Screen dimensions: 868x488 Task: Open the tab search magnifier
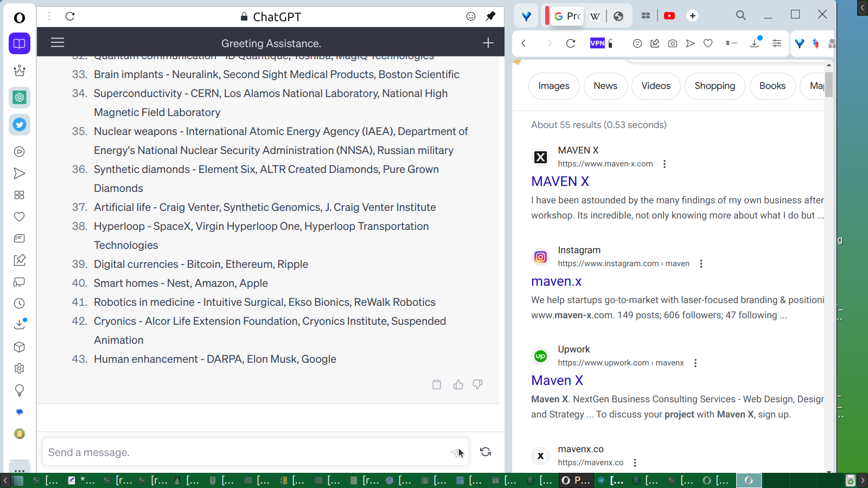pos(741,15)
